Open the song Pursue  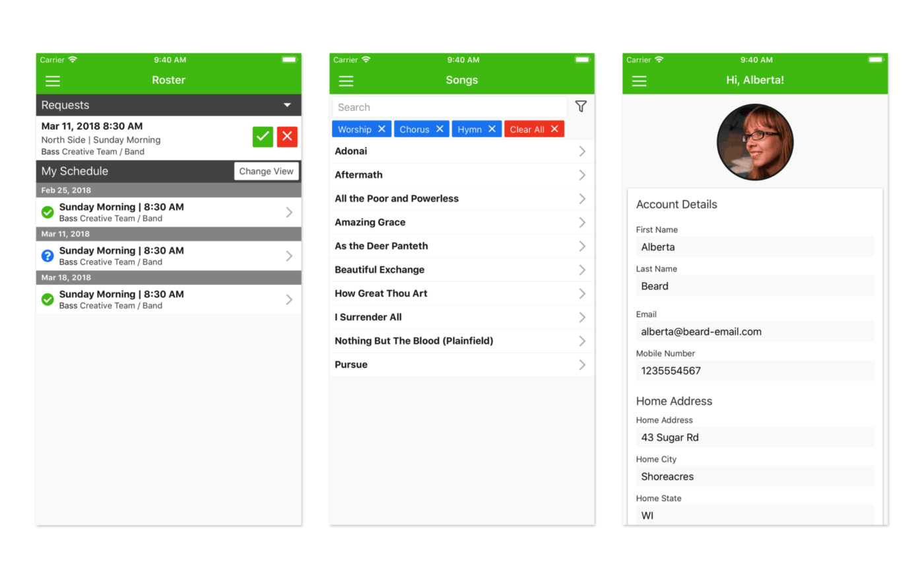[x=462, y=365]
